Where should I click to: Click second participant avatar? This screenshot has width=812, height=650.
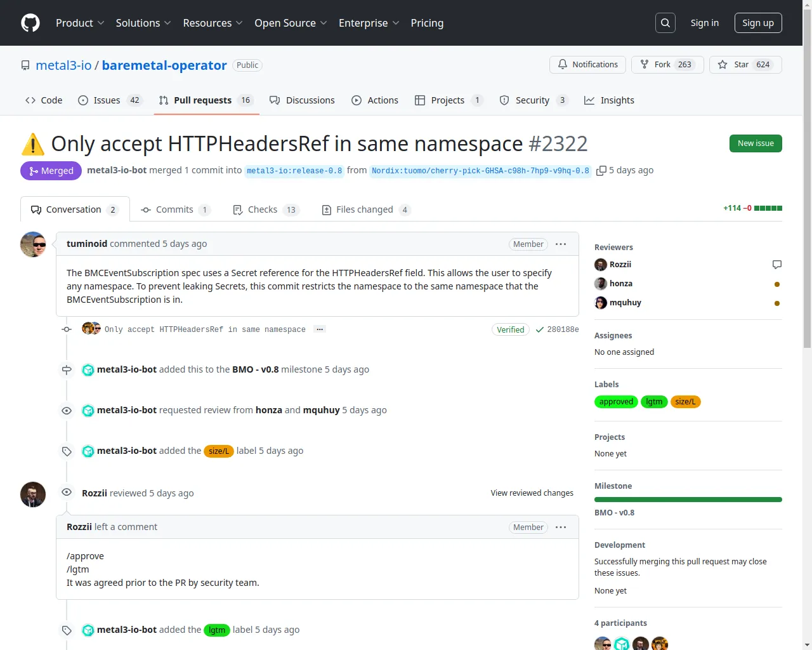pyautogui.click(x=622, y=644)
